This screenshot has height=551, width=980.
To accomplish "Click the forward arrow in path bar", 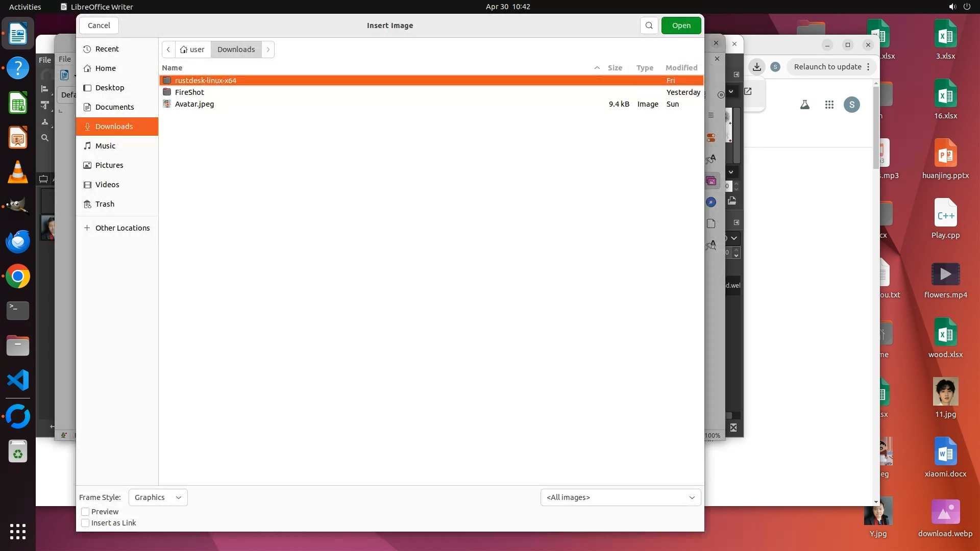I will pos(268,49).
